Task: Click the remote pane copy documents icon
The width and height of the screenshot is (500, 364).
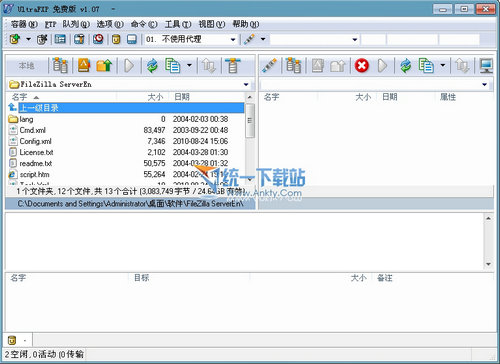Action: (426, 65)
